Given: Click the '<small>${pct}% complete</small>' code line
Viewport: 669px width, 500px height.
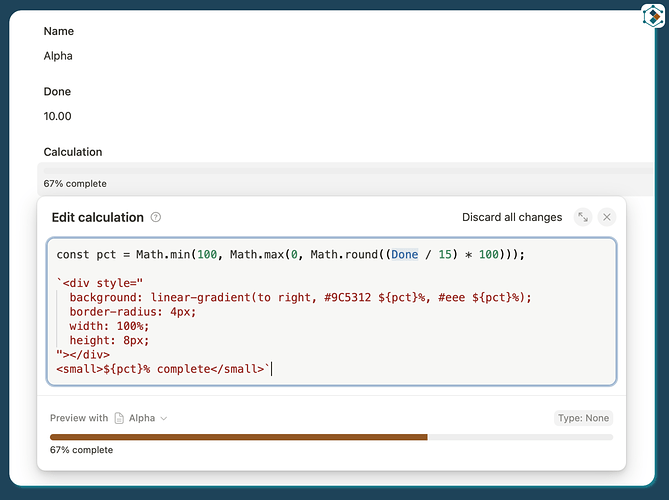Looking at the screenshot, I should tap(163, 369).
